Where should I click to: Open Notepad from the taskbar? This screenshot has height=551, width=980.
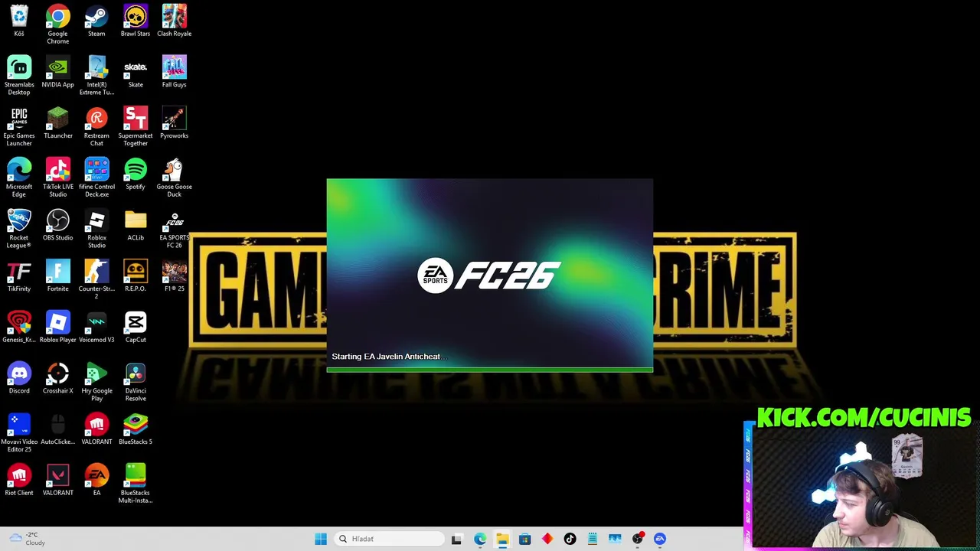coord(592,539)
